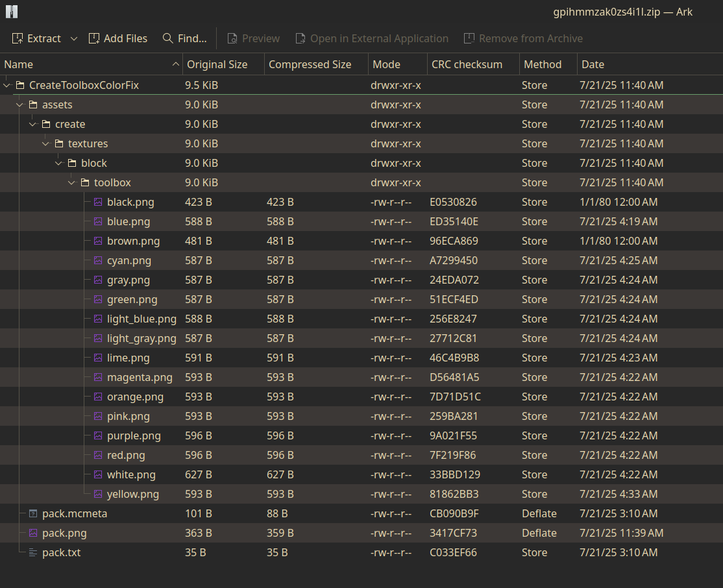Viewport: 723px width, 588px height.
Task: Click the image icon beside black.png
Action: 98,202
